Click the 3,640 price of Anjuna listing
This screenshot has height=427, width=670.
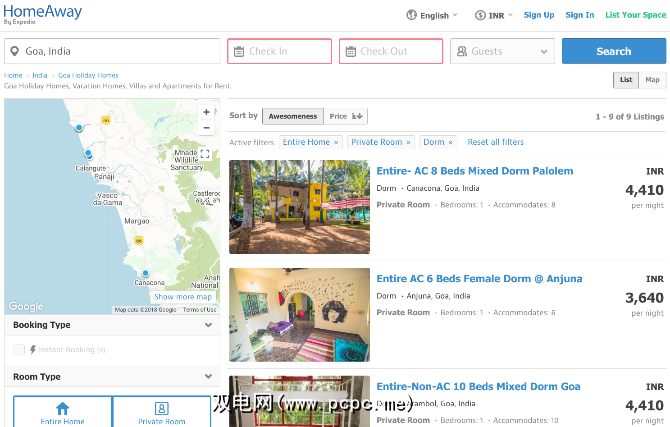coord(644,298)
